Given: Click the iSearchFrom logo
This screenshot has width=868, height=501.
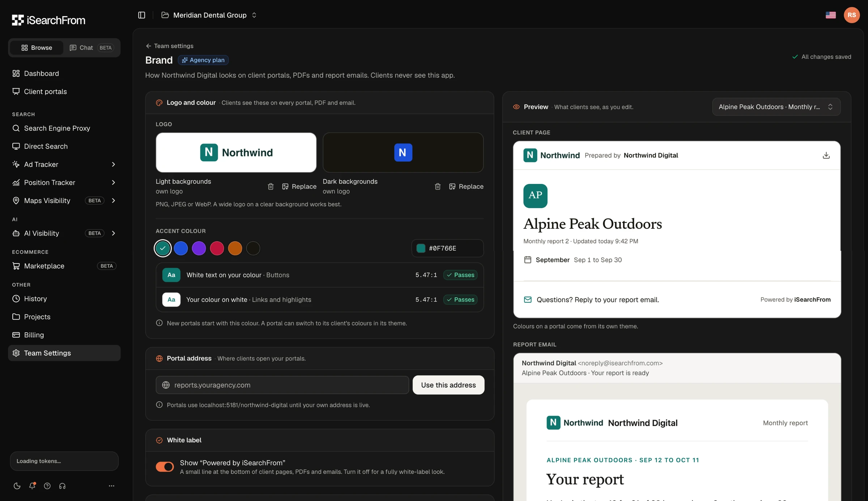Looking at the screenshot, I should [48, 20].
